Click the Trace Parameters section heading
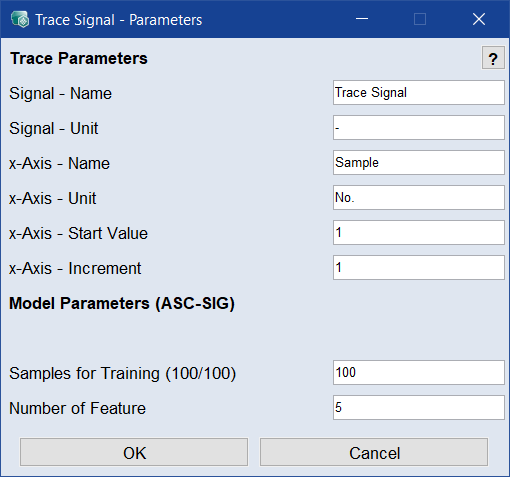The image size is (510, 477). point(79,59)
